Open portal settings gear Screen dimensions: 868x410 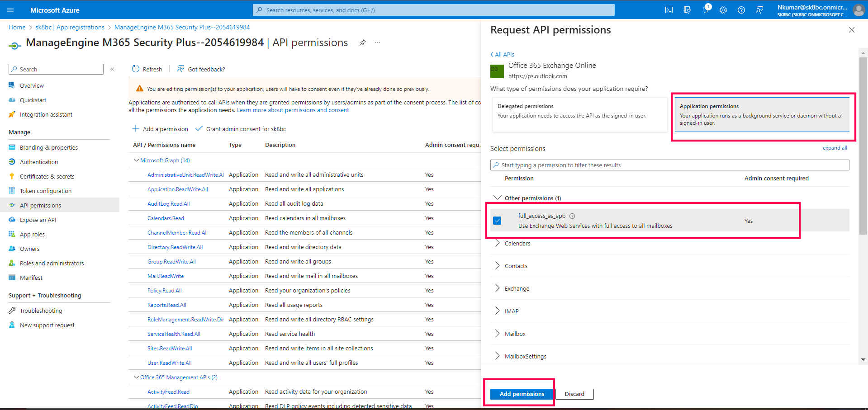coord(723,10)
